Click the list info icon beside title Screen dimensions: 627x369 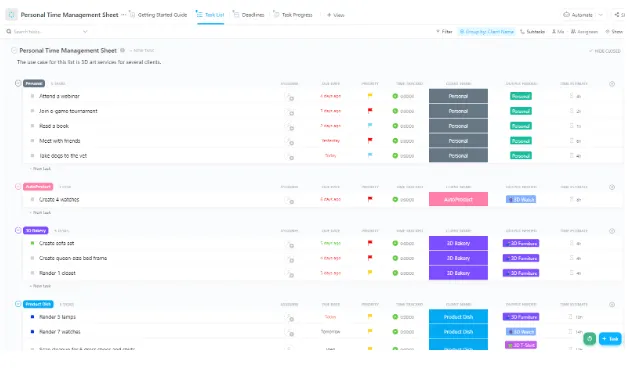(123, 50)
